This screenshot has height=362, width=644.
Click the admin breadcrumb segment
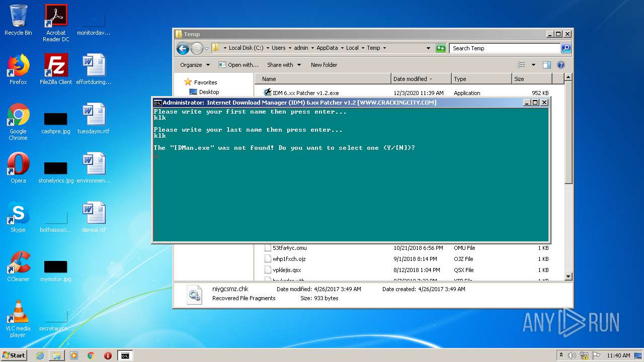click(x=301, y=48)
